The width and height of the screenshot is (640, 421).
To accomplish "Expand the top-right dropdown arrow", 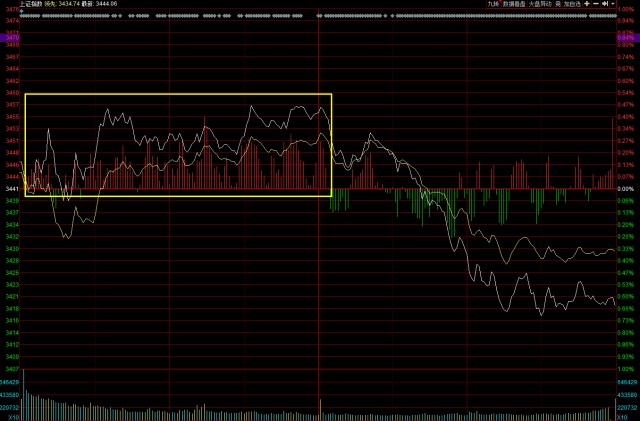I will tap(613, 4).
